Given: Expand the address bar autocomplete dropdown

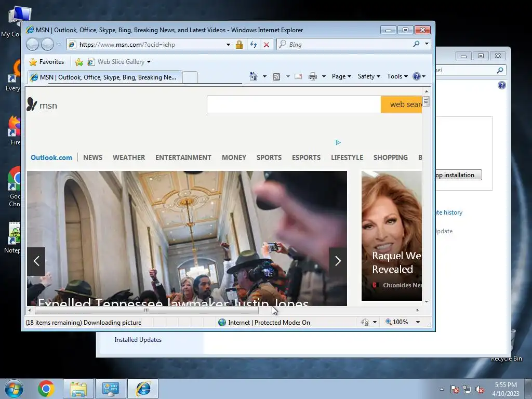Looking at the screenshot, I should coord(228,45).
